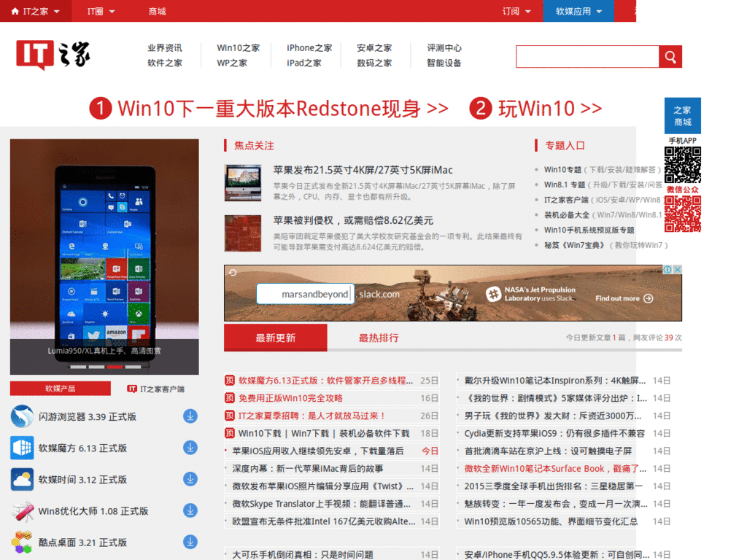Select the first slideshow indicator bar
Image resolution: width=747 pixels, height=560 pixels.
pos(78,367)
